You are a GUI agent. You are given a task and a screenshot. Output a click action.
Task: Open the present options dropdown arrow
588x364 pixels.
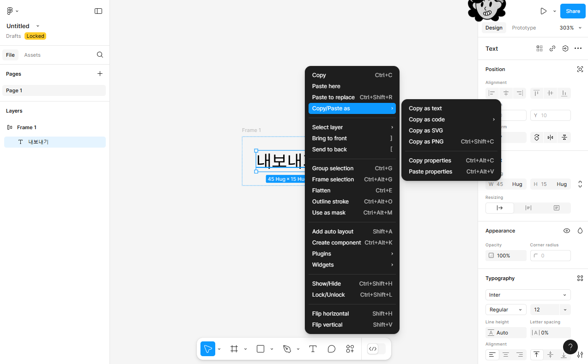[554, 11]
